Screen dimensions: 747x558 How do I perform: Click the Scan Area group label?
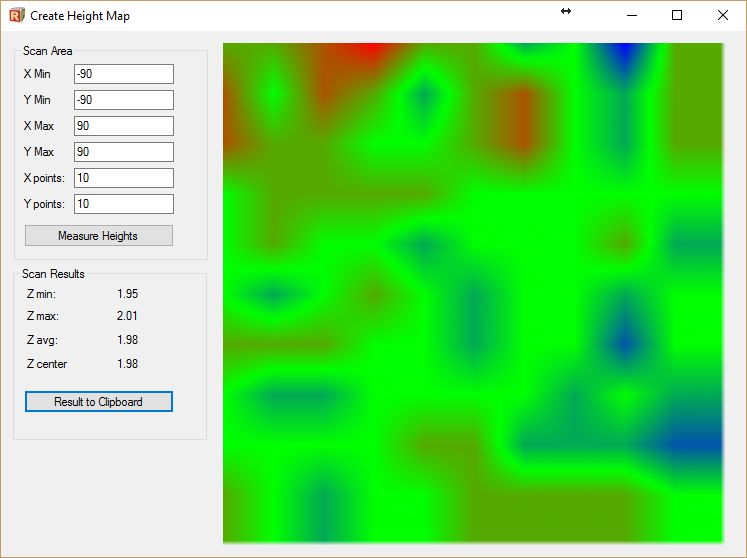pos(47,51)
